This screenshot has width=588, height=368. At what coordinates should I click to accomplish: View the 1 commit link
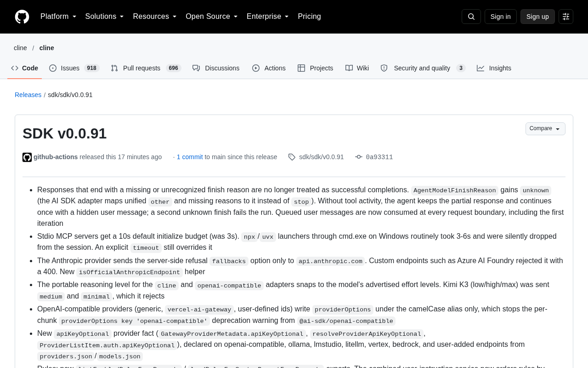pyautogui.click(x=190, y=157)
